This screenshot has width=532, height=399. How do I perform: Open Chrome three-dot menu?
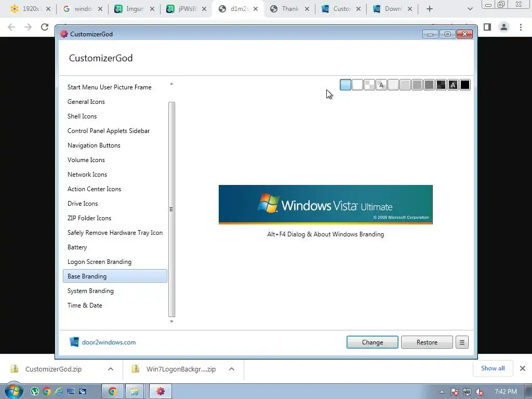pyautogui.click(x=521, y=27)
